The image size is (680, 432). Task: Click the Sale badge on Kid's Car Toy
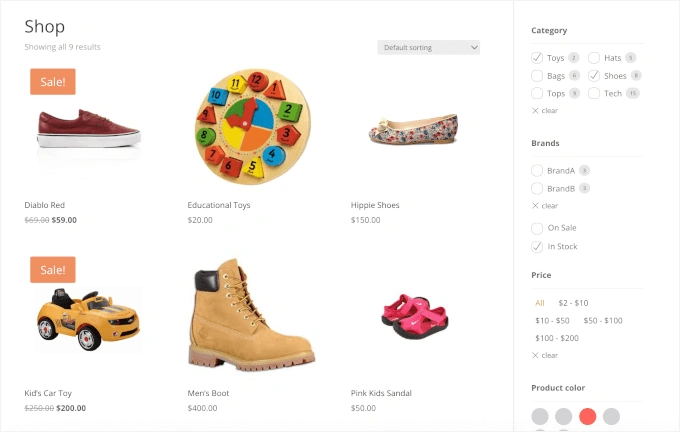(x=53, y=270)
